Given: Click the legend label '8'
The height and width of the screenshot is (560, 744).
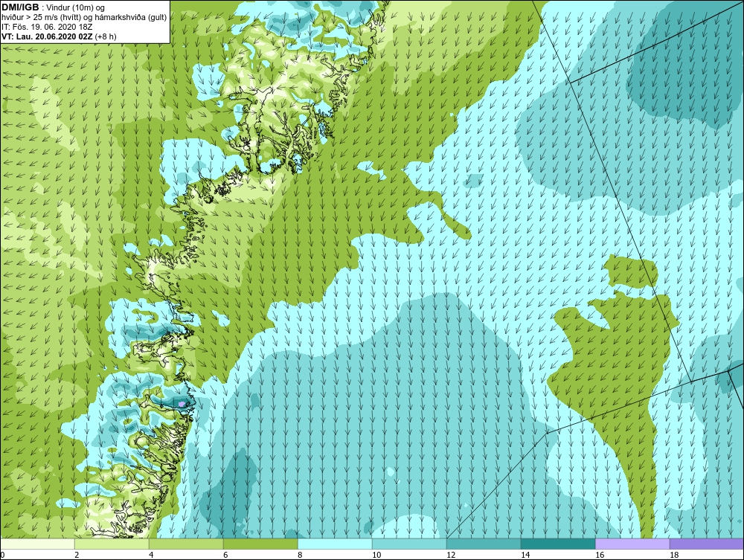Looking at the screenshot, I should [x=300, y=555].
